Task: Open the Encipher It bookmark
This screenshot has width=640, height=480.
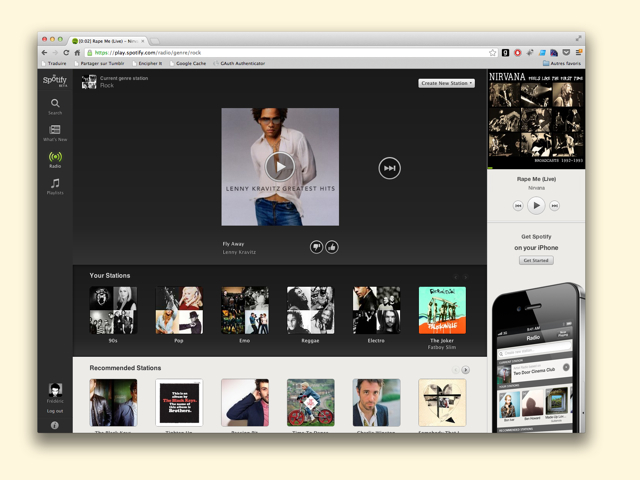Action: pos(147,63)
